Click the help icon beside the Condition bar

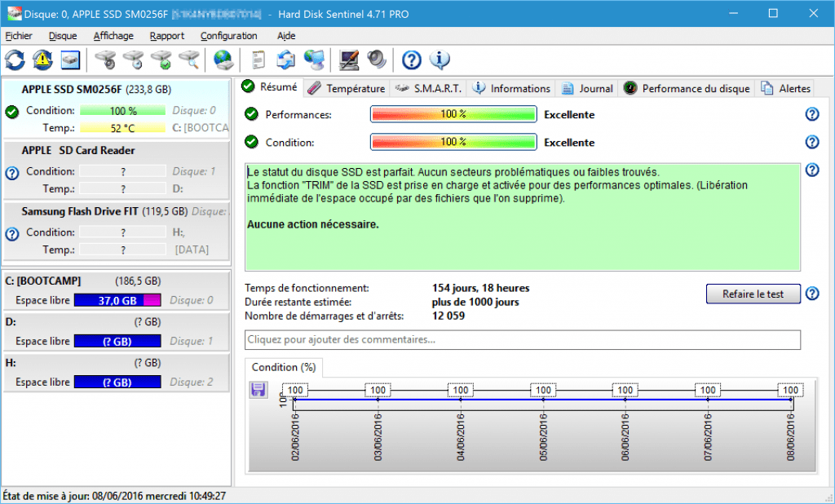[x=812, y=142]
